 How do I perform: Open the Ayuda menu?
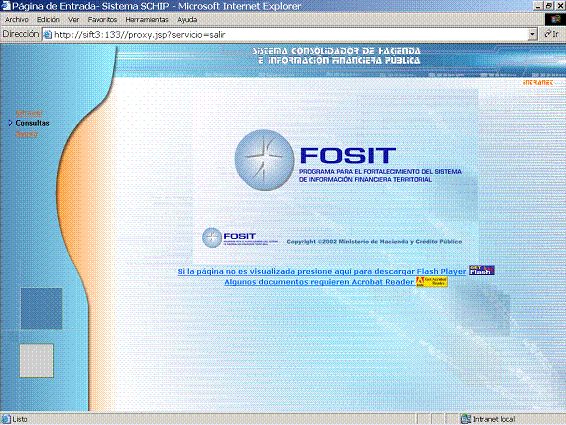coord(187,19)
